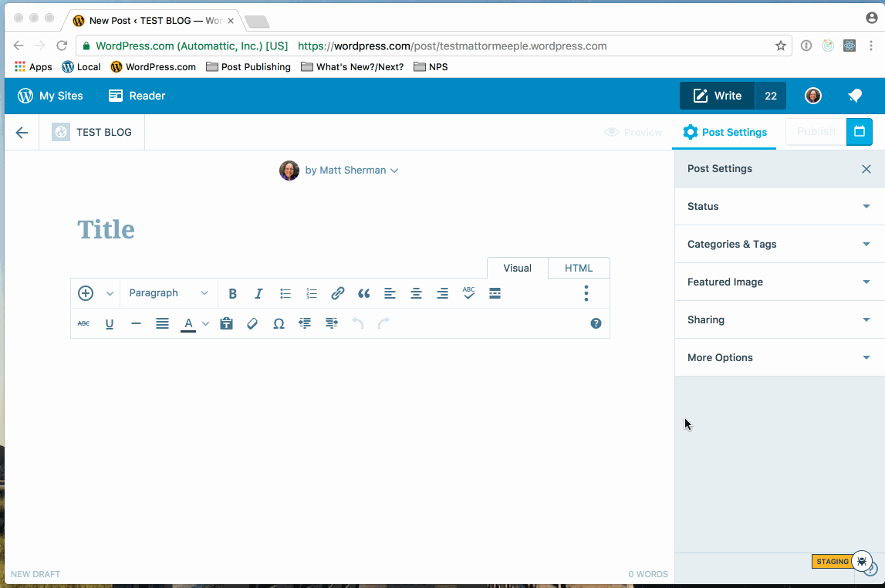885x588 pixels.
Task: Expand the Status section
Action: tap(779, 207)
